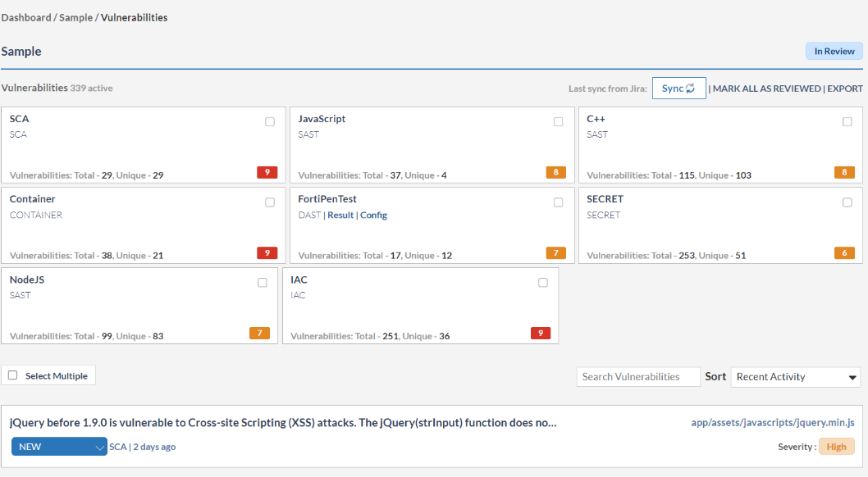
Task: Open the jQuery XSS vulnerability title
Action: click(x=283, y=423)
